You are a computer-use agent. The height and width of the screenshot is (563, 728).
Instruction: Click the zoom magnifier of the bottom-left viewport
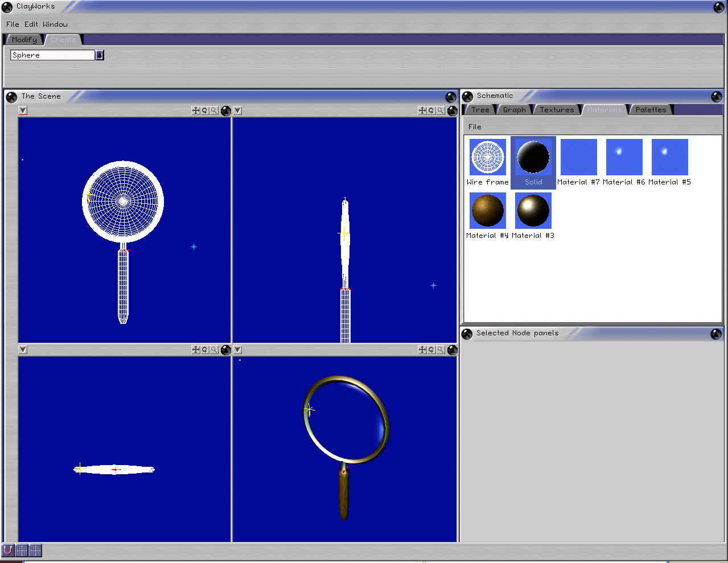214,350
